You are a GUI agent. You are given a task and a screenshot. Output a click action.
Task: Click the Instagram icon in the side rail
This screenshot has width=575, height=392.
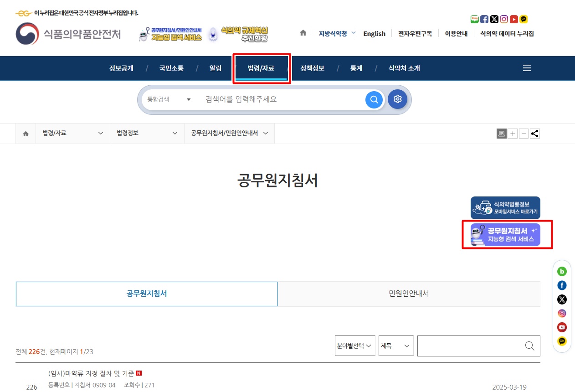click(x=562, y=313)
